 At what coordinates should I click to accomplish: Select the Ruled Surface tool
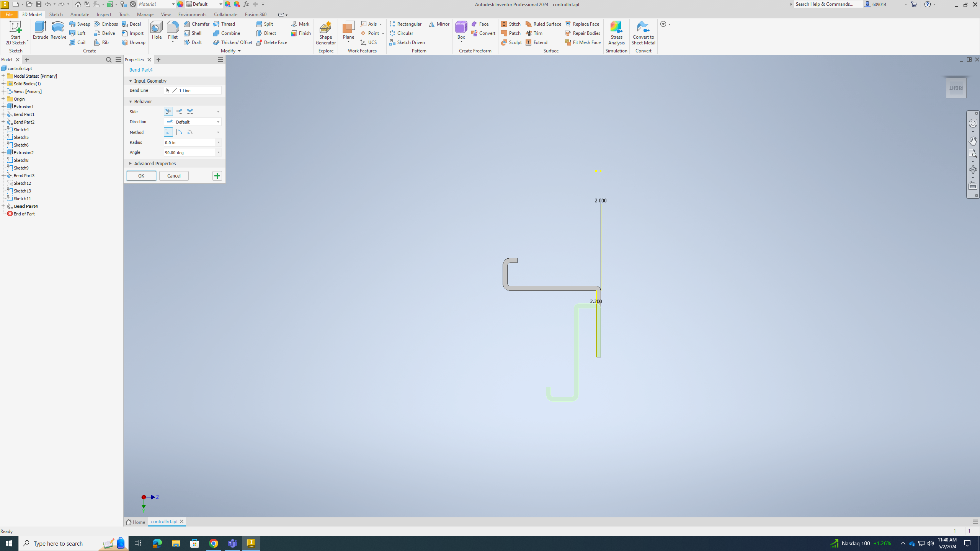543,24
